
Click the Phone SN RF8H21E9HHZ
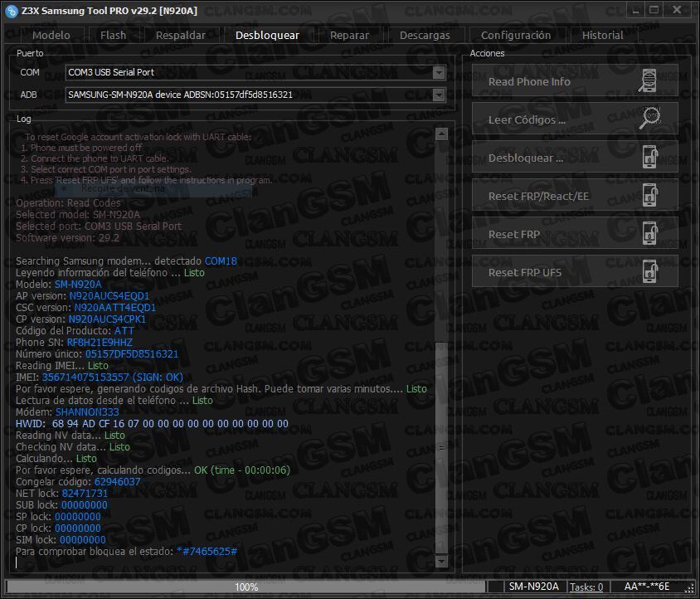click(x=100, y=342)
